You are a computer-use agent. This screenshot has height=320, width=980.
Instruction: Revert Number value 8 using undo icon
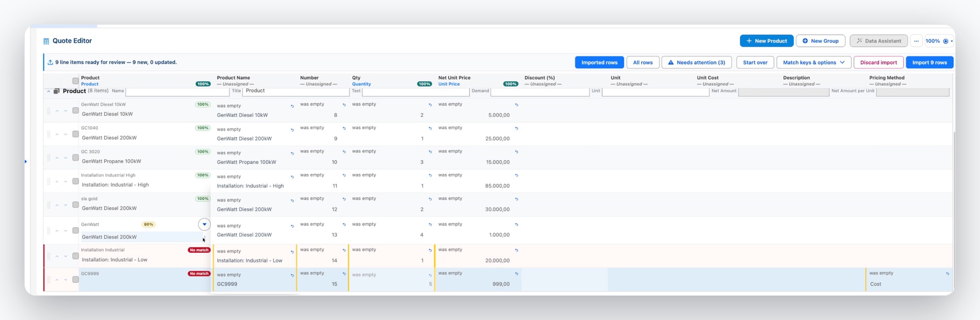pyautogui.click(x=344, y=105)
